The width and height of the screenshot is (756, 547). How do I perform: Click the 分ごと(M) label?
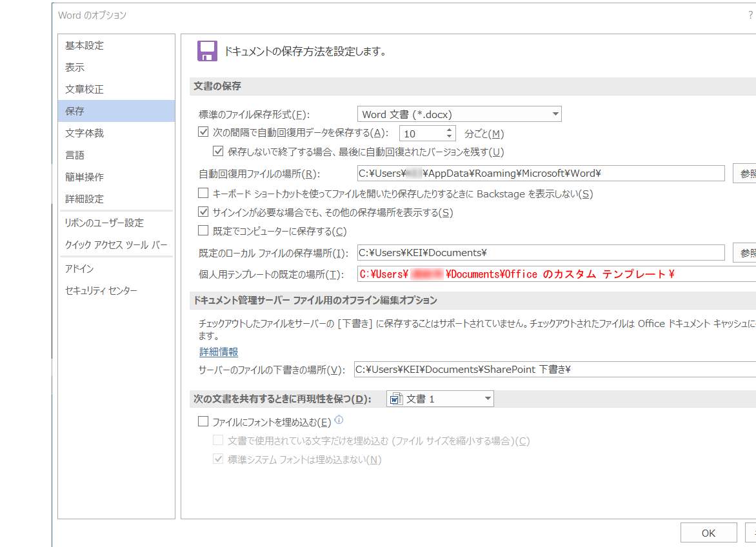click(484, 134)
